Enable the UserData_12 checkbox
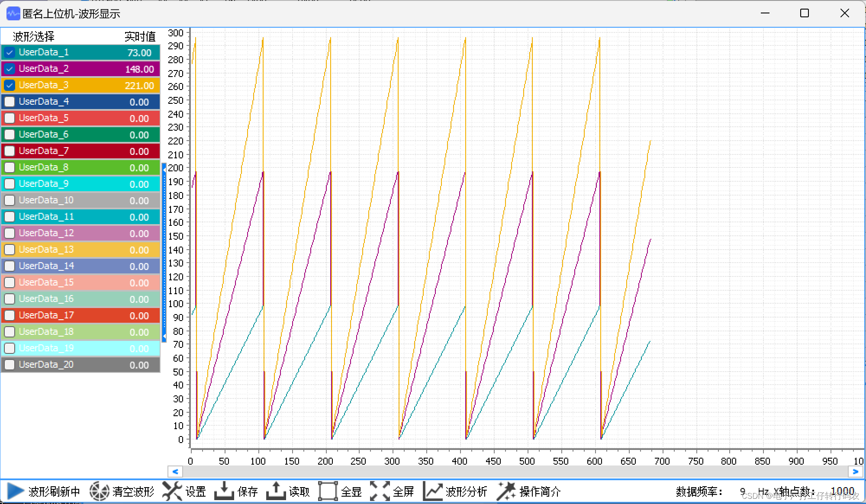Viewport: 866px width, 504px height. [10, 233]
